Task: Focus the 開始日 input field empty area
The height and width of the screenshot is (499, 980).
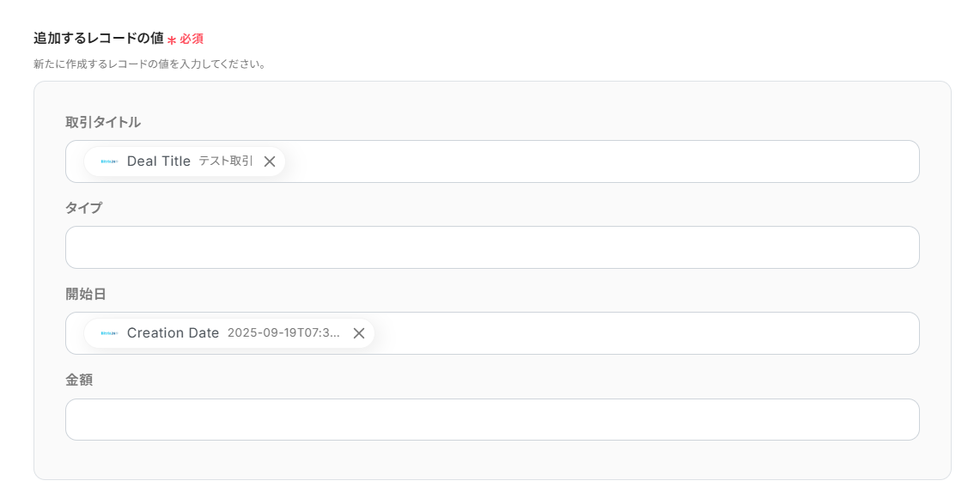Action: (644, 333)
